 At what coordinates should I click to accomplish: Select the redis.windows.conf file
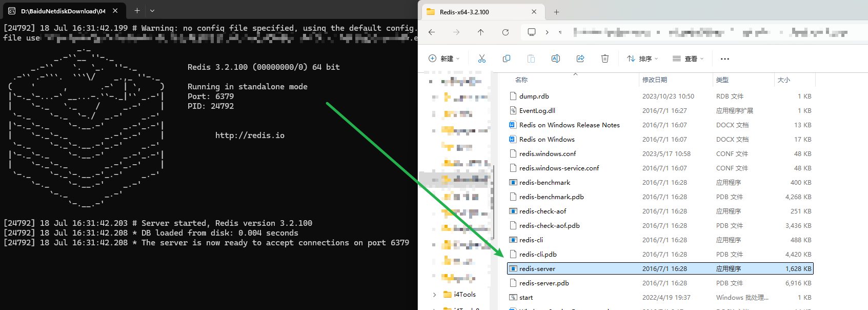(x=547, y=154)
